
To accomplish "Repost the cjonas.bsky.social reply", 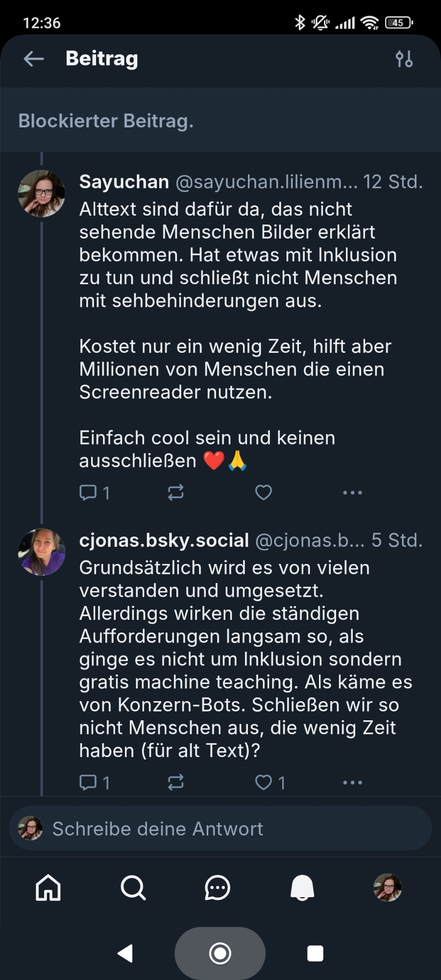I will (175, 782).
